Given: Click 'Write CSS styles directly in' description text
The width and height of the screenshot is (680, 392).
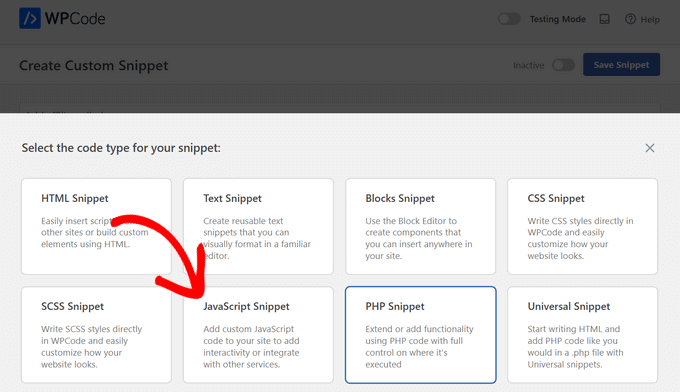Looking at the screenshot, I should (580, 221).
